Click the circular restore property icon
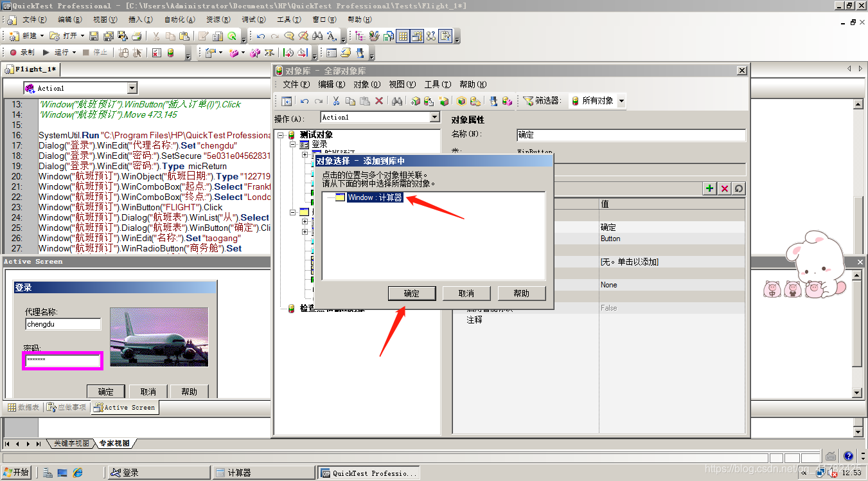Image resolution: width=868 pixels, height=481 pixels. 739,188
